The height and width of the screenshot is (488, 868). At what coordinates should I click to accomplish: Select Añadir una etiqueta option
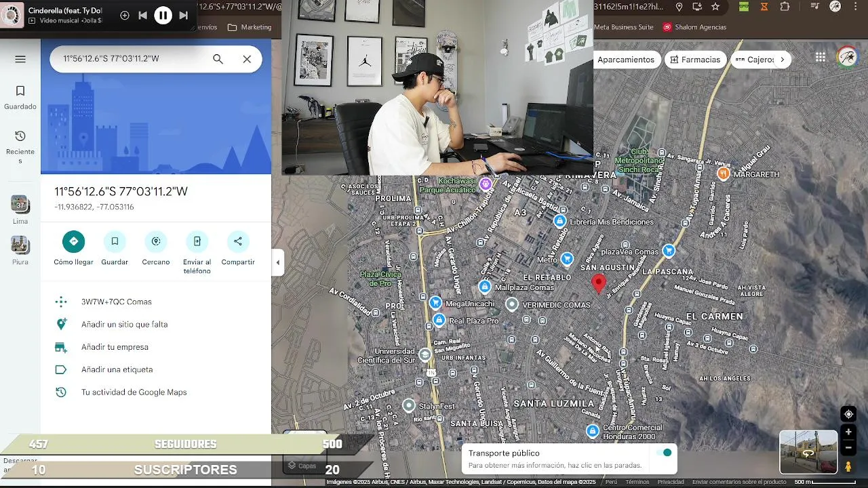(x=156, y=369)
